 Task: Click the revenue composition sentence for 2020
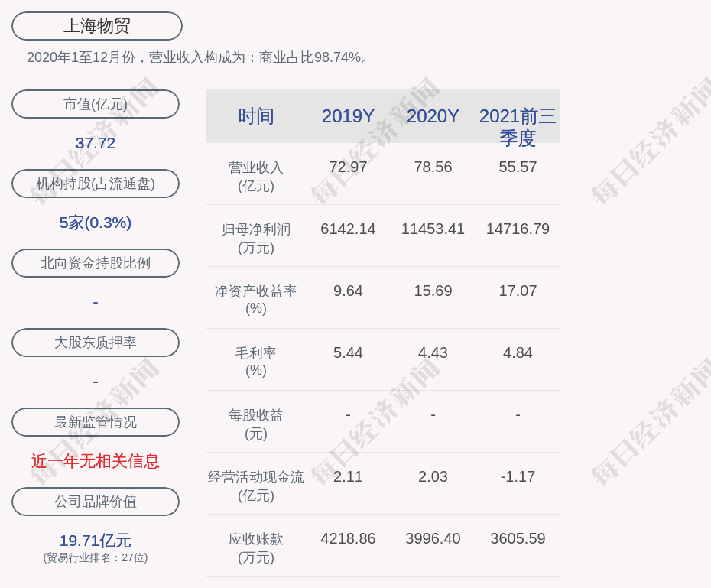(x=198, y=57)
